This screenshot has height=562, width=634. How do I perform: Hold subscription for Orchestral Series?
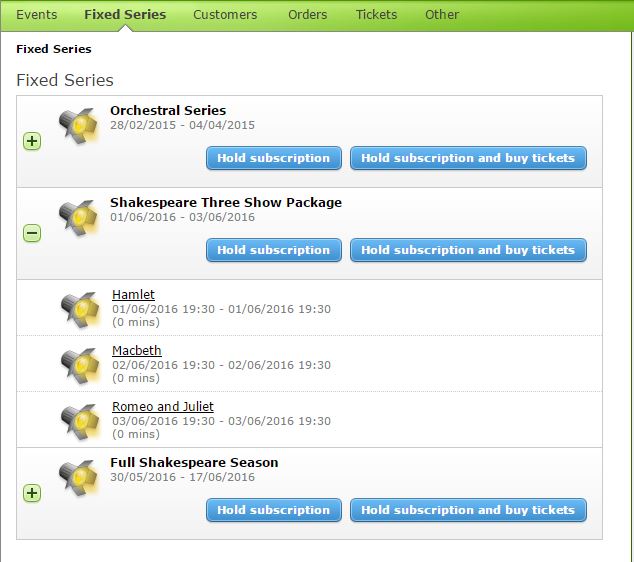coord(274,158)
